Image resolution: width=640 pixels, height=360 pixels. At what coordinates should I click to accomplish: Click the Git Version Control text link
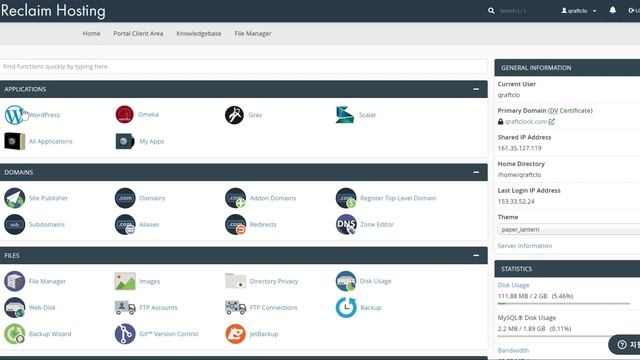point(169,334)
